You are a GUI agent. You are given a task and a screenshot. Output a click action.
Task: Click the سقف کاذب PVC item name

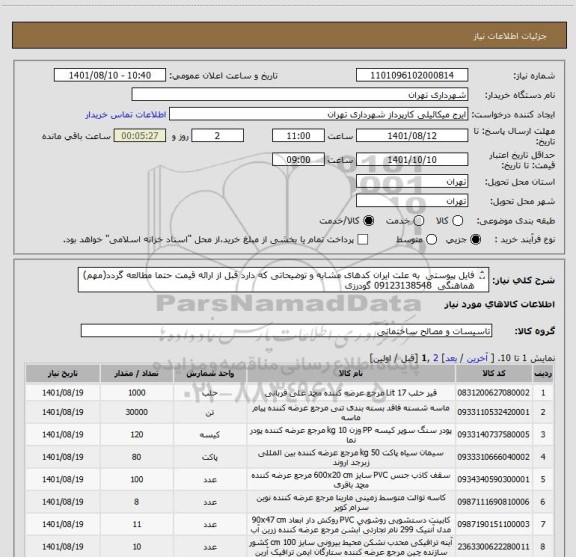(x=351, y=480)
